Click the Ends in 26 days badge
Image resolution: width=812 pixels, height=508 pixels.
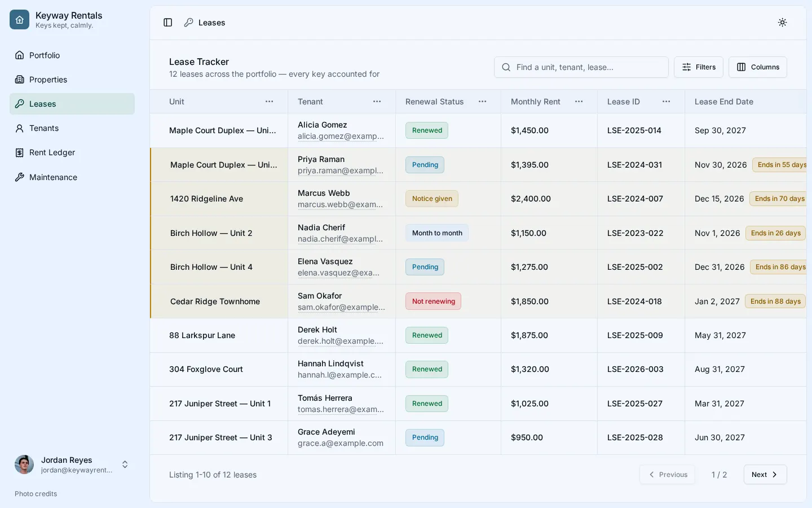[x=775, y=233]
